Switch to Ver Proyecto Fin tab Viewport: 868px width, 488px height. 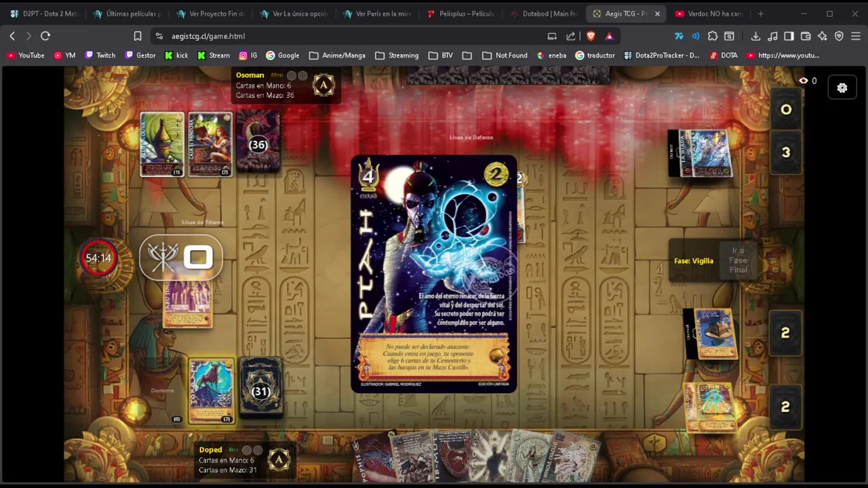point(211,14)
